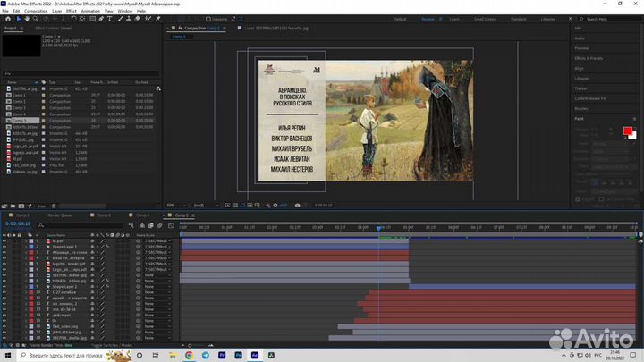
Task: Enable motion blur timeline switch
Action: click(160, 225)
